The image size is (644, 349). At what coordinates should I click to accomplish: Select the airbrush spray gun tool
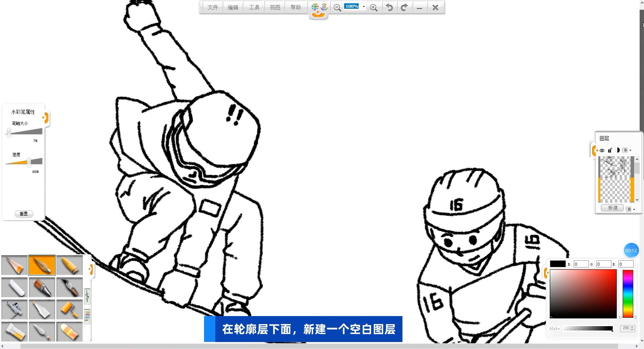(x=14, y=309)
